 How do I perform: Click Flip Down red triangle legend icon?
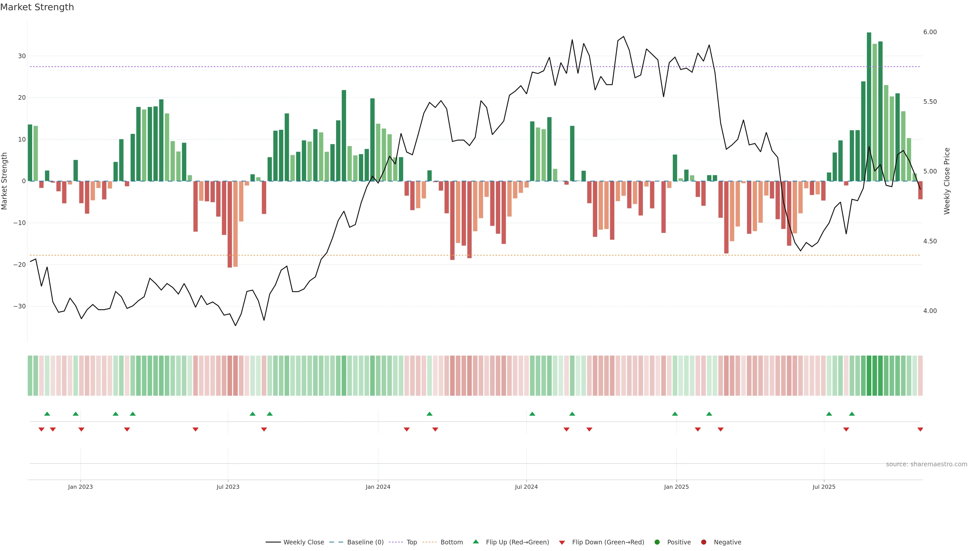pos(562,542)
